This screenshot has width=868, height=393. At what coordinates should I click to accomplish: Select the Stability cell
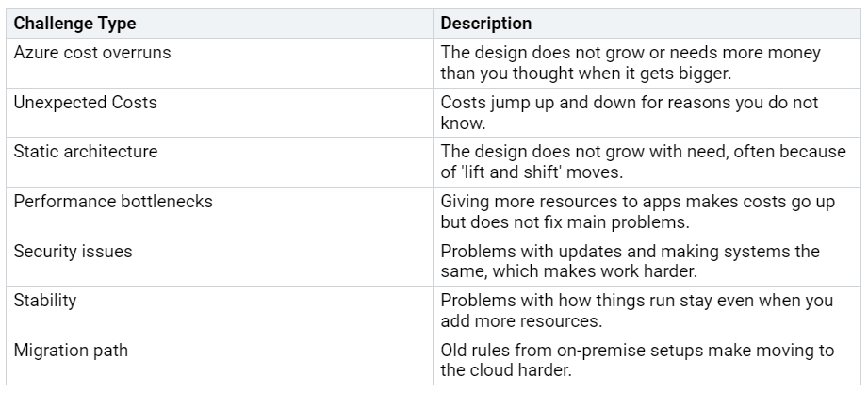click(220, 311)
